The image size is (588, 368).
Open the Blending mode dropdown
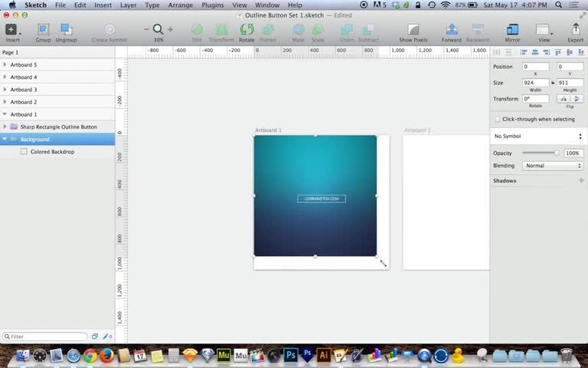click(x=553, y=166)
